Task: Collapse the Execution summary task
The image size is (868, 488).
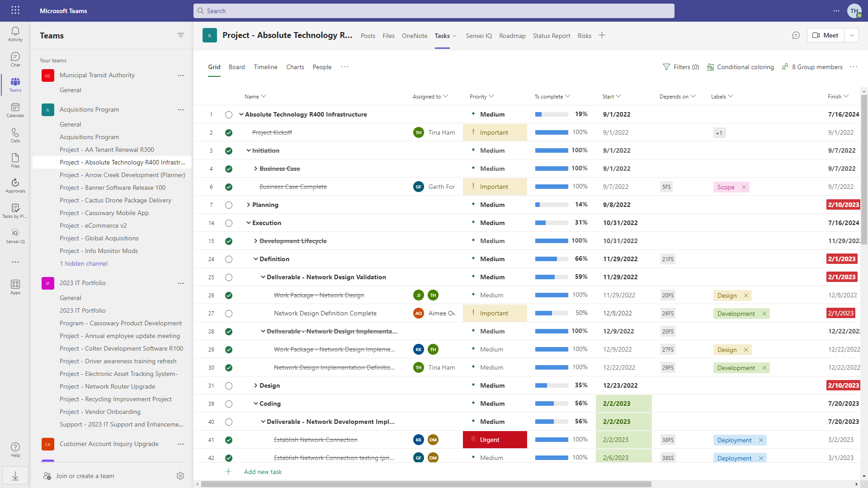Action: point(248,223)
